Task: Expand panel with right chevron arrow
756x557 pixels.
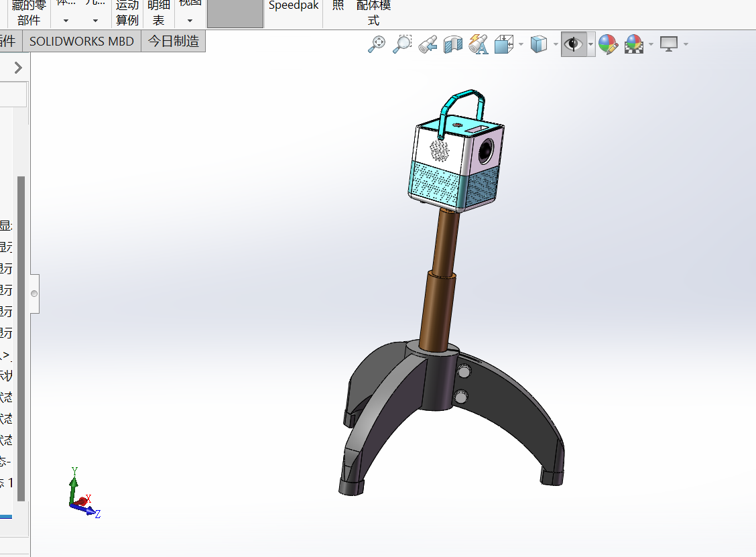Action: pos(18,68)
